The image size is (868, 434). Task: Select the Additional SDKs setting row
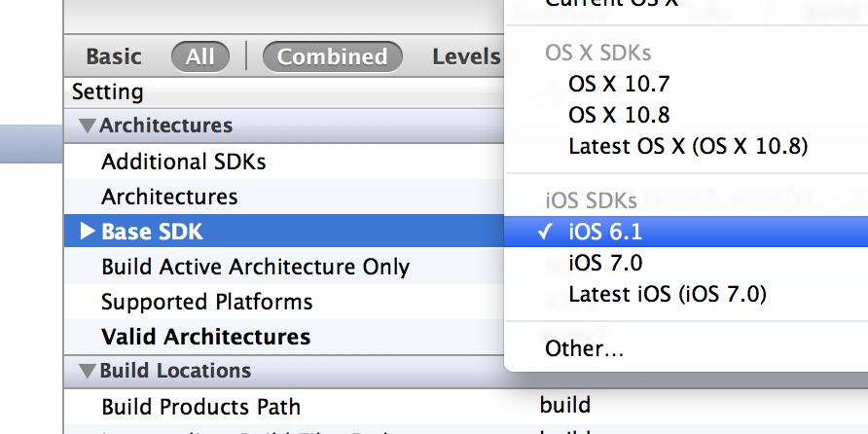pos(284,162)
